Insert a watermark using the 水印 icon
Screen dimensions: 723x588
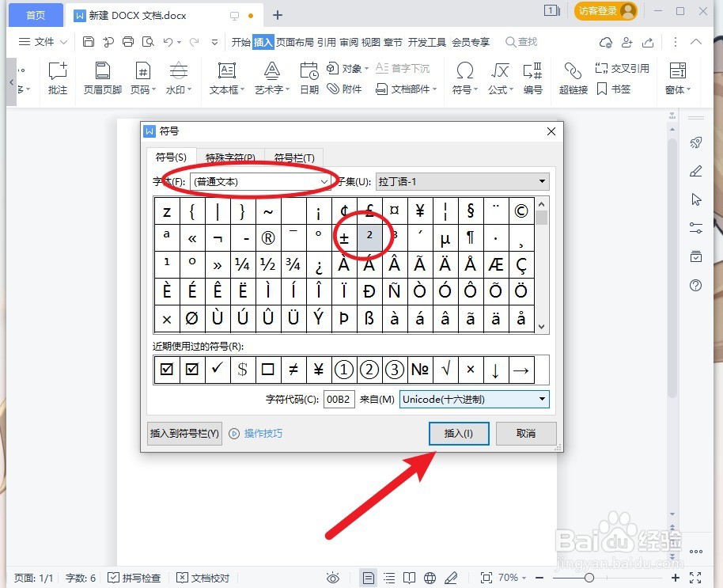point(178,79)
